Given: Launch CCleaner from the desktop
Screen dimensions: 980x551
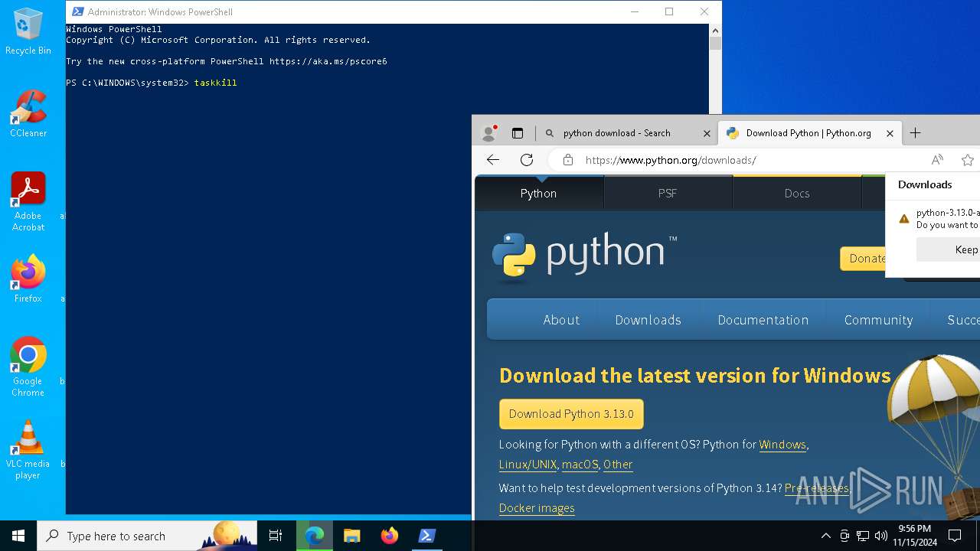Looking at the screenshot, I should tap(28, 113).
